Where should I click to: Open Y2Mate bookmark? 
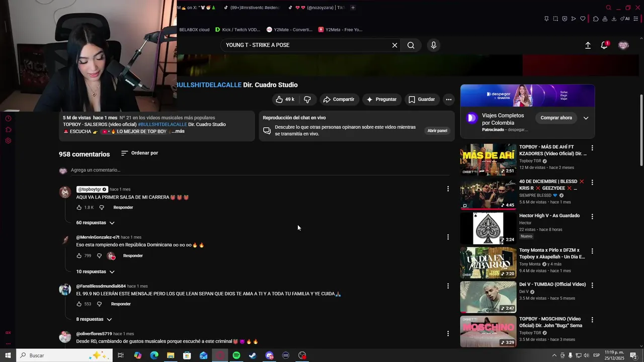point(289,30)
